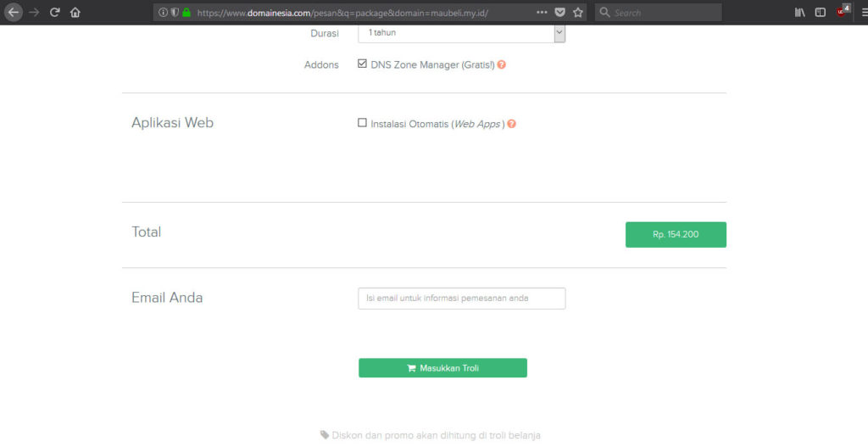Click the Diskon dan promo notice text
Screen dimensions: 868x447
[x=430, y=435]
